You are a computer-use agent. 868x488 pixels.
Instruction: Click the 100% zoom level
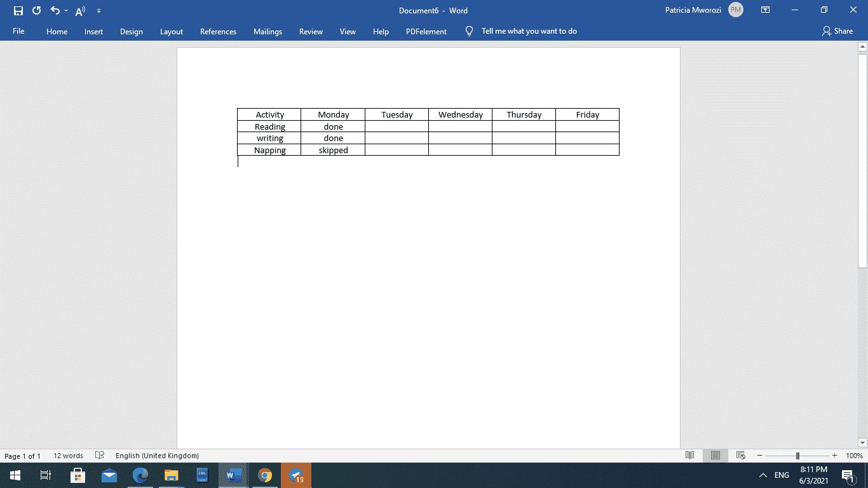pos(854,456)
